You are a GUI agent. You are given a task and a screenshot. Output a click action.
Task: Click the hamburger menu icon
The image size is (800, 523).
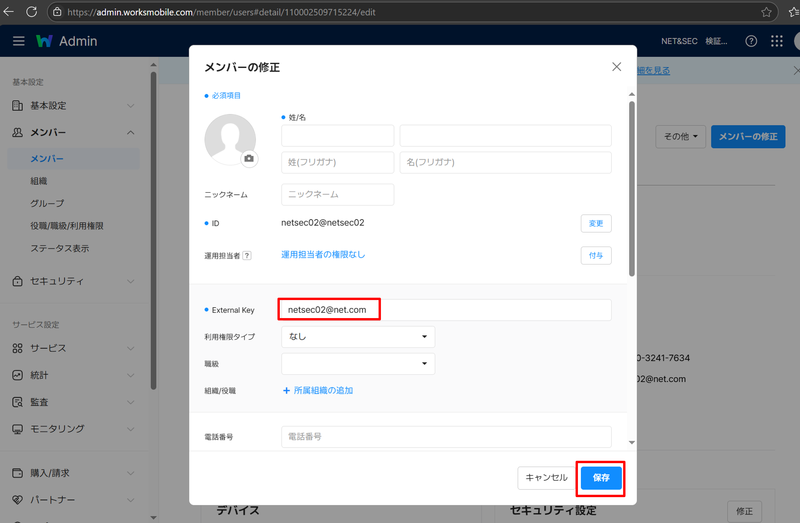click(x=19, y=41)
